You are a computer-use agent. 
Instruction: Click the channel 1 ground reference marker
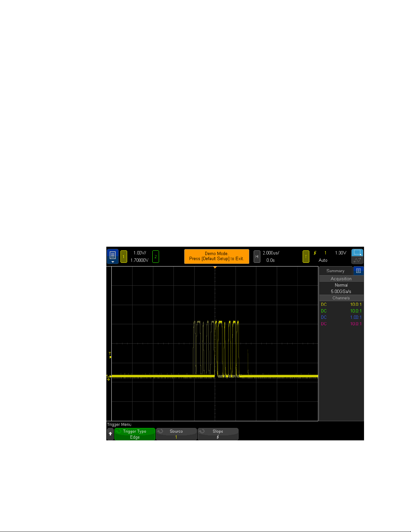coord(108,377)
